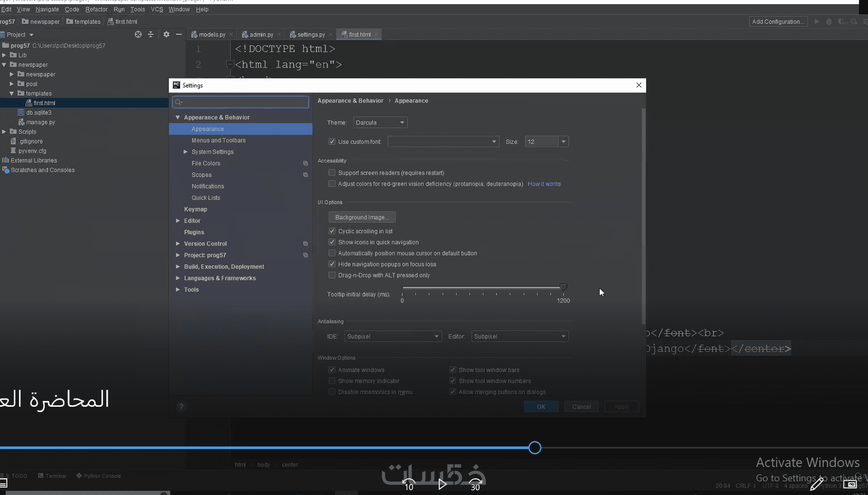The image size is (868, 495).
Task: Toggle Cyclic scrolling in list
Action: 332,231
